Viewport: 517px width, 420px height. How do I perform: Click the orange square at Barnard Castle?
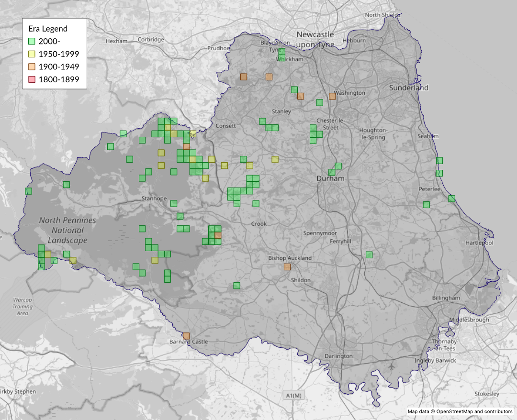pos(186,336)
